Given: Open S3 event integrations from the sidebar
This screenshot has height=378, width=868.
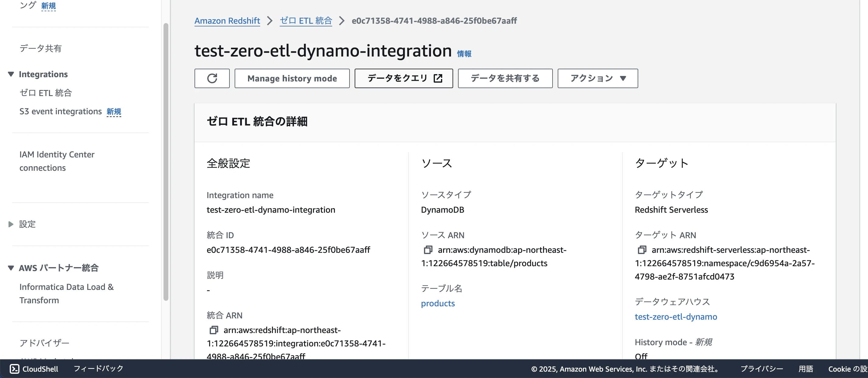Looking at the screenshot, I should 61,111.
